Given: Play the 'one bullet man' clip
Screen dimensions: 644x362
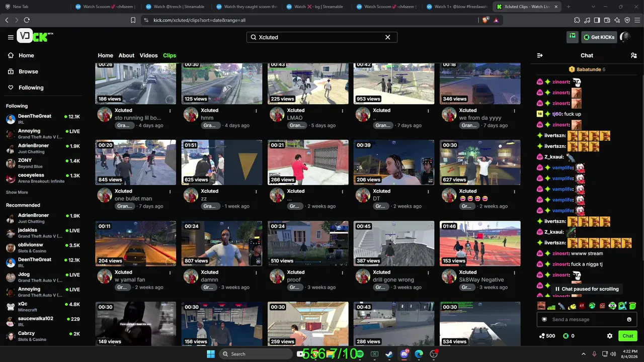Looking at the screenshot, I should point(136,162).
